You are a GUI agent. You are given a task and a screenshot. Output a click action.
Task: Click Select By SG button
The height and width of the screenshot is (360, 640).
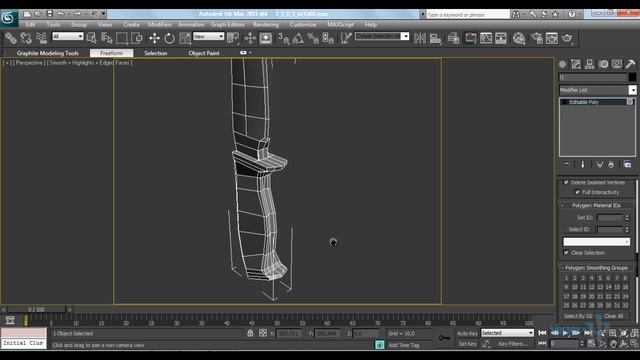tap(577, 316)
